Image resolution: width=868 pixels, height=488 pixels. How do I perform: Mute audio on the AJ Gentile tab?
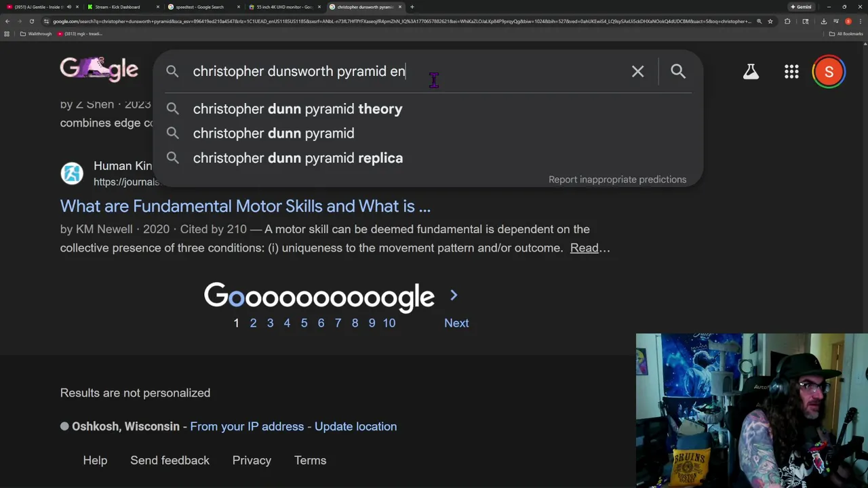[x=68, y=7]
